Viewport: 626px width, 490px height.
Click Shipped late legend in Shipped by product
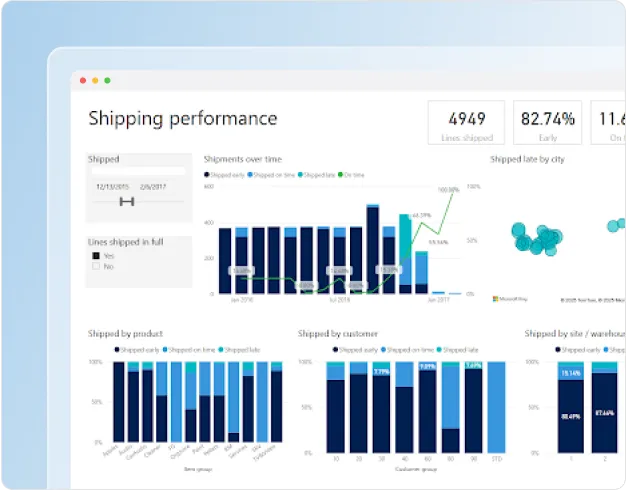[x=239, y=350]
